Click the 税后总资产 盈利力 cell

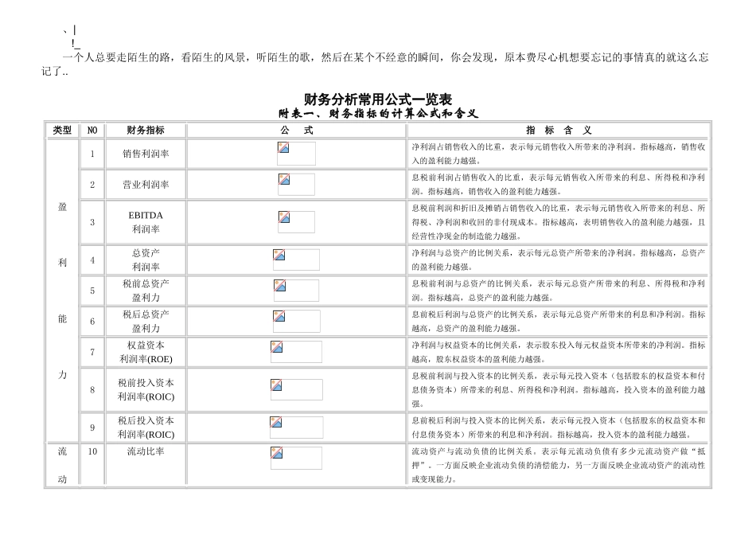pos(146,321)
